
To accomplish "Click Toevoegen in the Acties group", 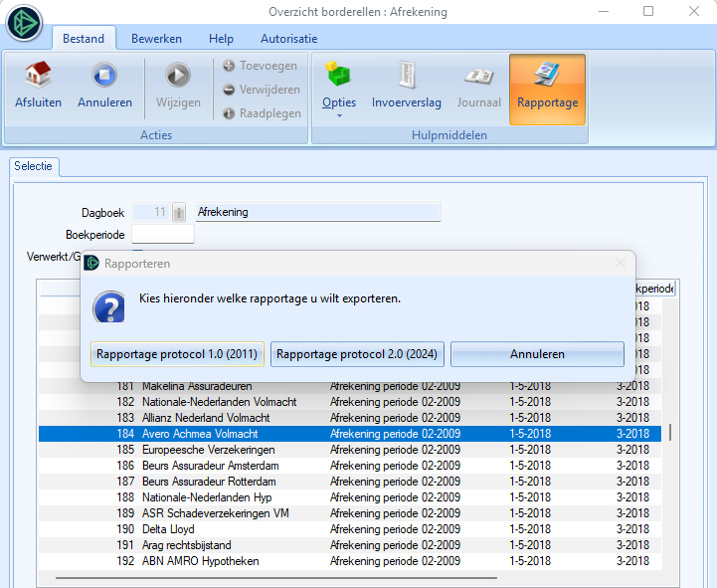I will coord(261,66).
